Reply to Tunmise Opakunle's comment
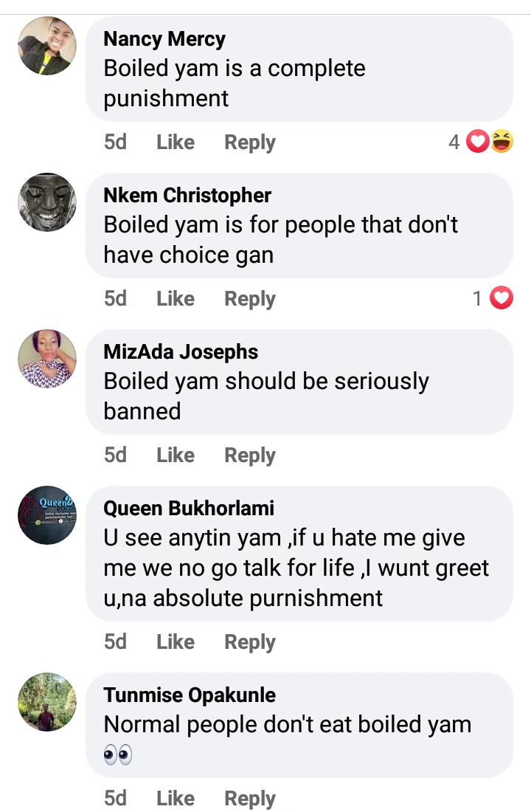 point(249,798)
